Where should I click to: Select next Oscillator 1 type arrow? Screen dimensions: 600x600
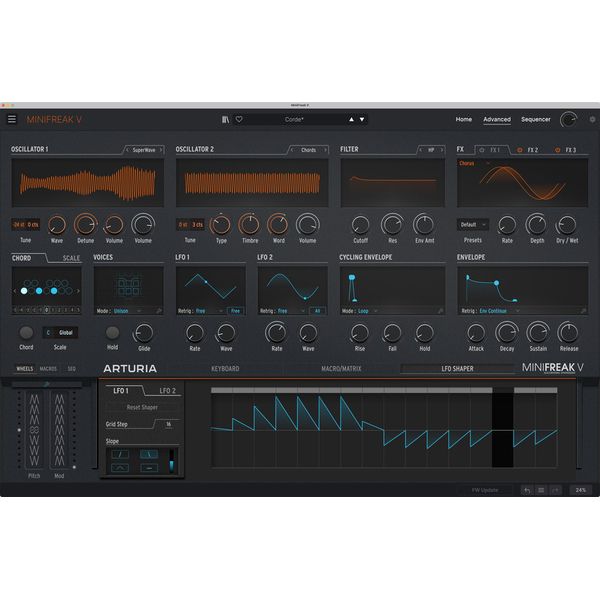(161, 150)
